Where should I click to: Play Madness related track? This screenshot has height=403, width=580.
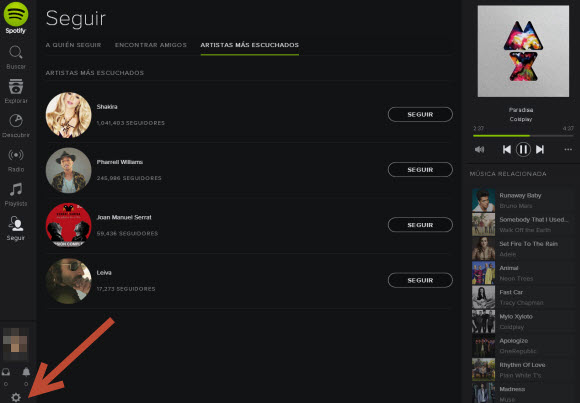(521, 393)
